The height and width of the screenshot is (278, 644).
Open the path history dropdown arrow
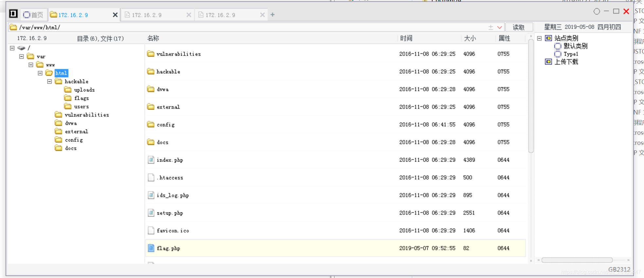tap(500, 27)
